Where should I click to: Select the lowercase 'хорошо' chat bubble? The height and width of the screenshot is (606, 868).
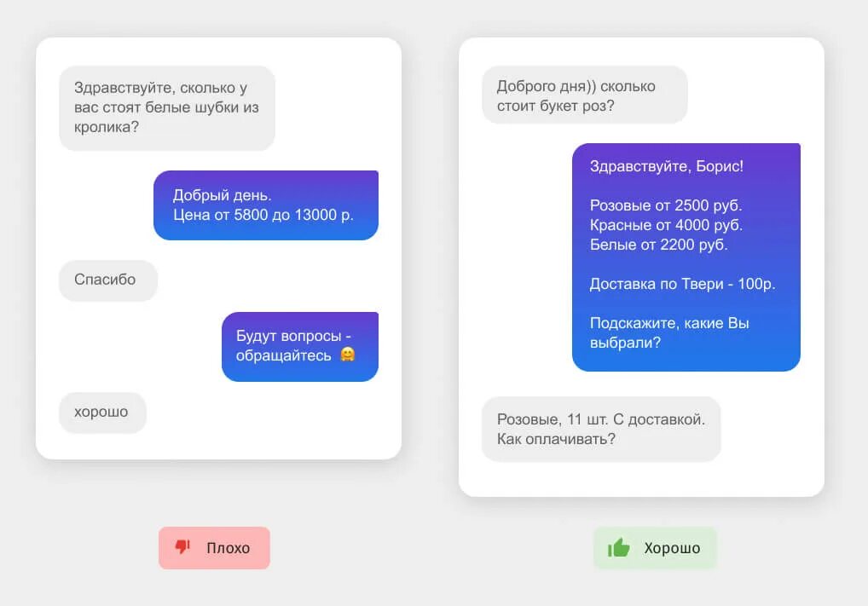tap(102, 413)
